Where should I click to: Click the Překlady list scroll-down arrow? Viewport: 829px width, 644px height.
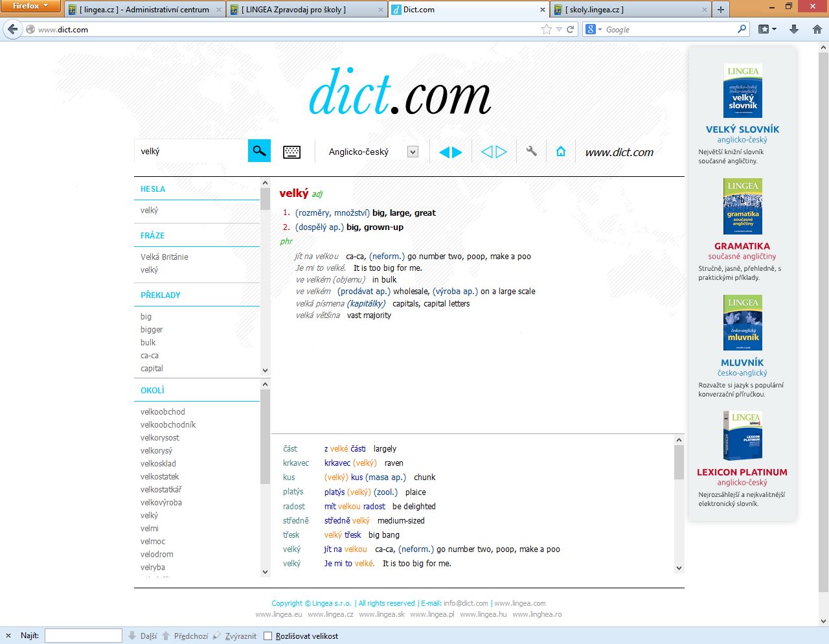pos(265,371)
